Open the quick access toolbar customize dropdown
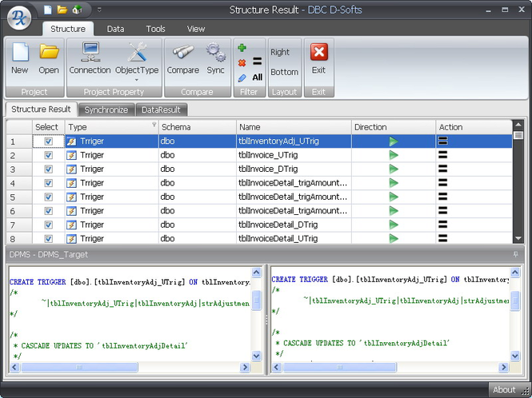The height and width of the screenshot is (398, 532). [99, 10]
